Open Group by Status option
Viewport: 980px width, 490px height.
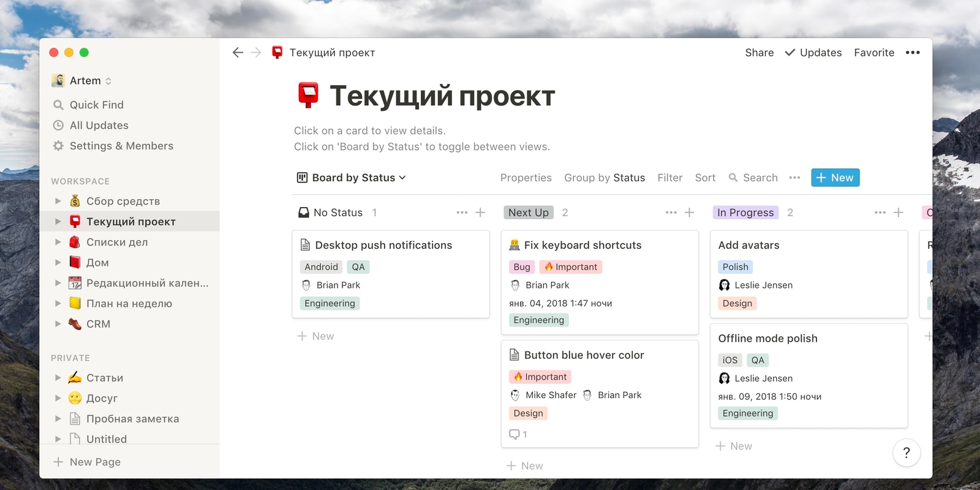(605, 178)
